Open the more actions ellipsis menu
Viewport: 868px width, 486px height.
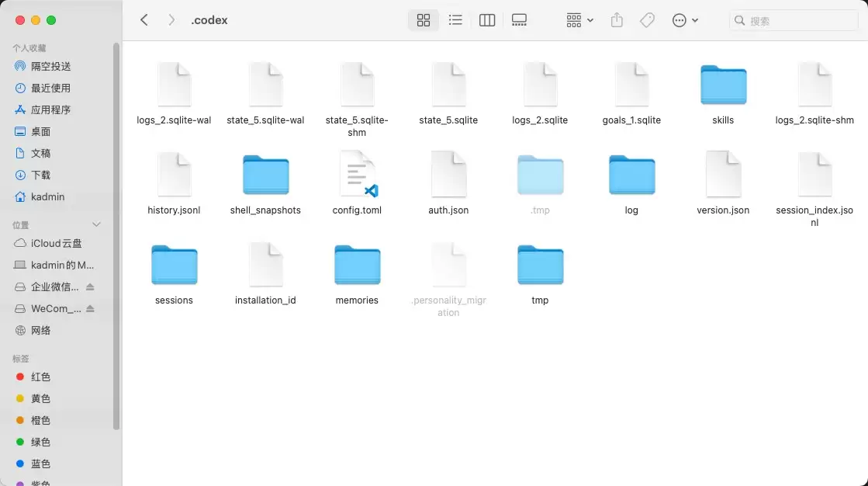pyautogui.click(x=685, y=20)
